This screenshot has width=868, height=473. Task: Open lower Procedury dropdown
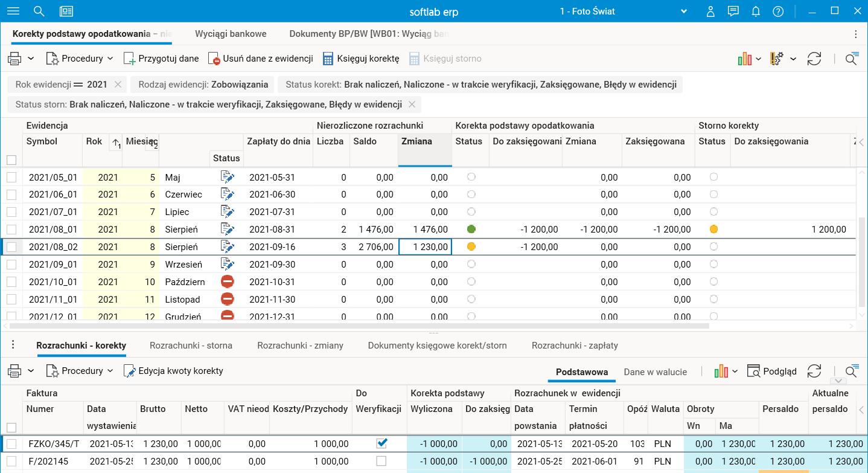(80, 371)
